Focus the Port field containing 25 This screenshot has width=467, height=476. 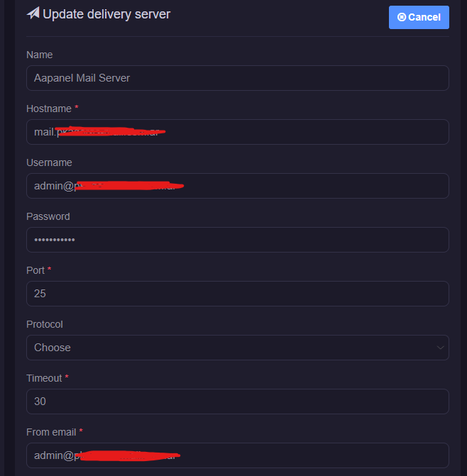(237, 294)
